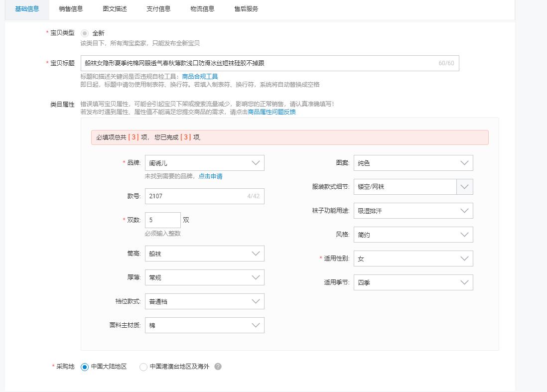547x392 pixels.
Task: Open the 物流信息 tab
Action: click(202, 8)
